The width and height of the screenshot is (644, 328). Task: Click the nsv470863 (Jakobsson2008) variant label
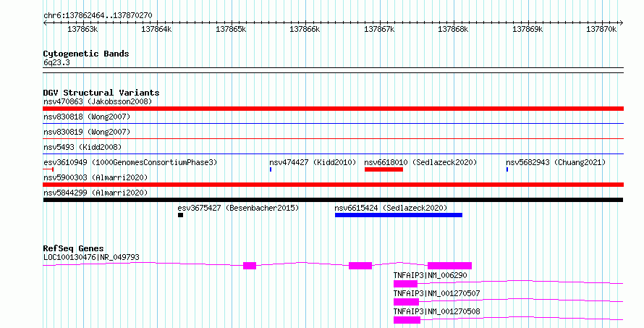tap(98, 101)
